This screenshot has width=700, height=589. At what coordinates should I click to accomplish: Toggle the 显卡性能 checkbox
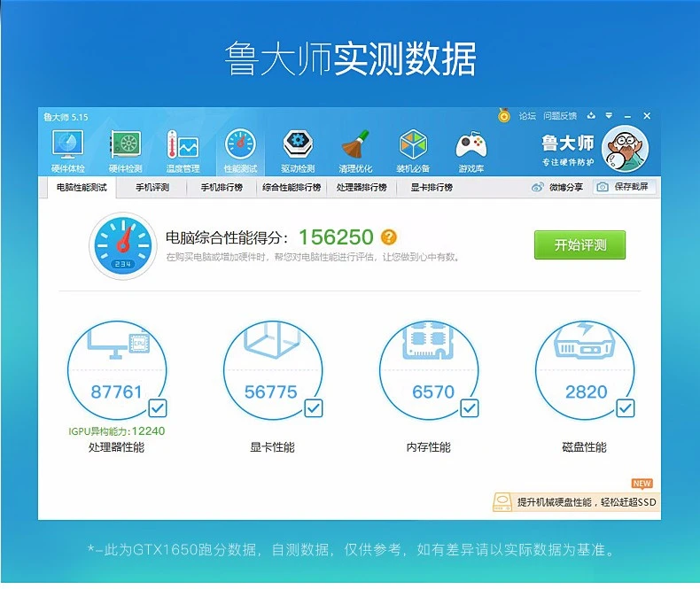(314, 407)
